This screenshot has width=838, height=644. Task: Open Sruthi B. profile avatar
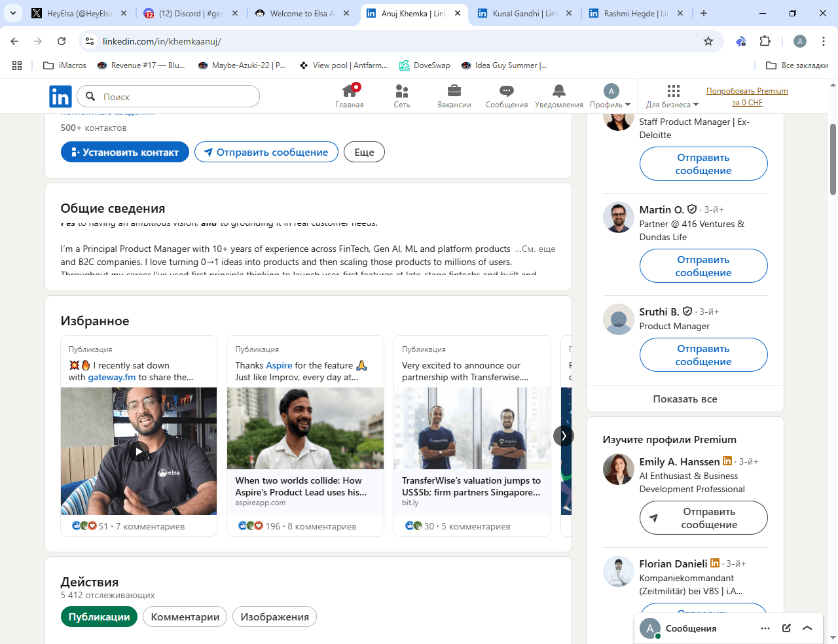point(618,319)
